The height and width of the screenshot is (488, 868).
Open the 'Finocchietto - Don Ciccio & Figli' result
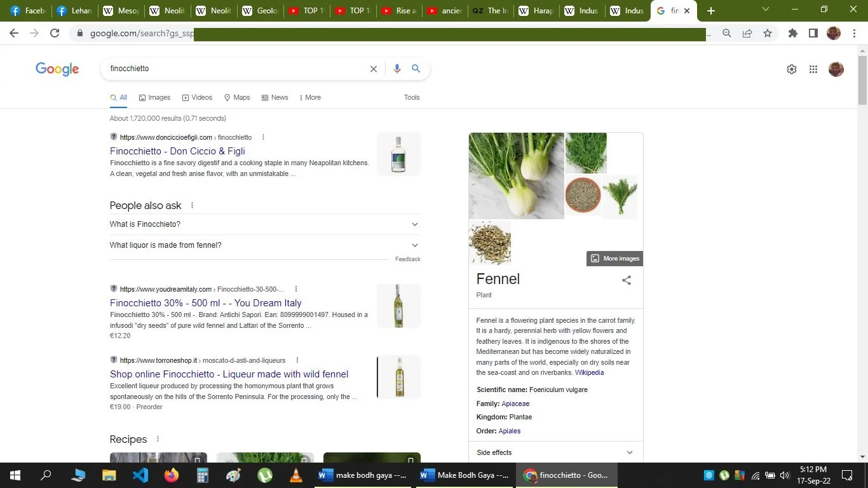[x=177, y=151]
